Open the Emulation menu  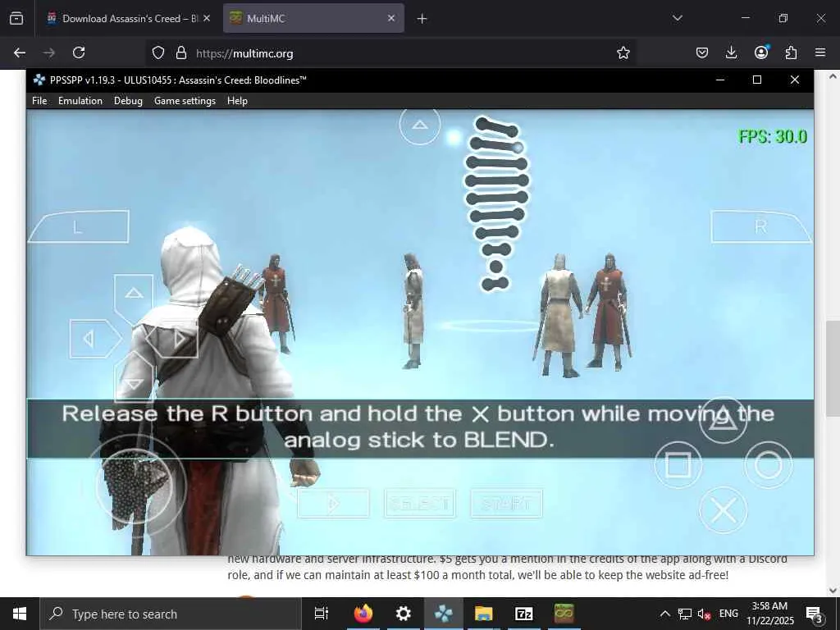pos(80,101)
